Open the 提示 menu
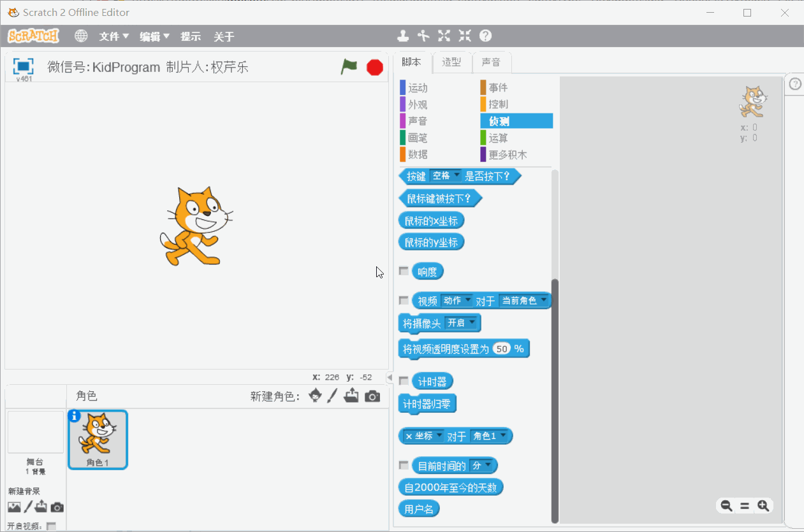Screen dimensions: 804x532 pyautogui.click(x=191, y=36)
